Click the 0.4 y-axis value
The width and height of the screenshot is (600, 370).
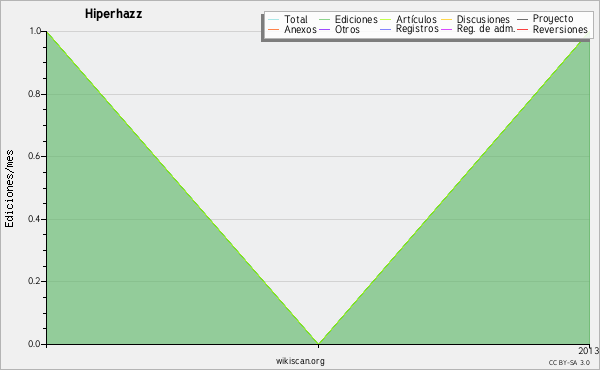point(35,219)
